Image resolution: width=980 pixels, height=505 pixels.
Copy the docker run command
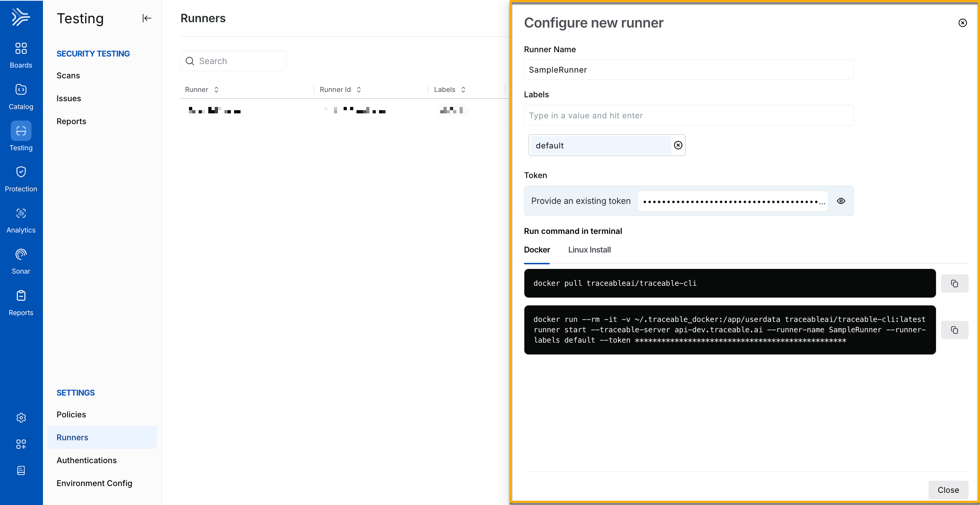954,330
